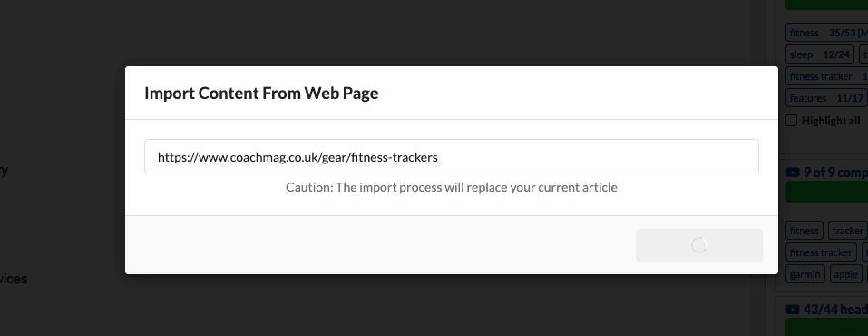The width and height of the screenshot is (868, 336).
Task: Click green progress bar above fitness 35/53
Action: 826,5
